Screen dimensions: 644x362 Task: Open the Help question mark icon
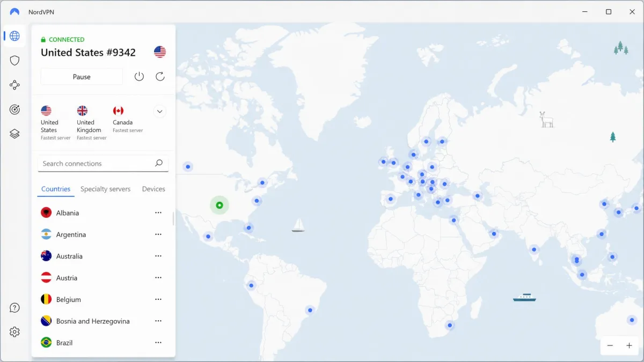(x=14, y=308)
